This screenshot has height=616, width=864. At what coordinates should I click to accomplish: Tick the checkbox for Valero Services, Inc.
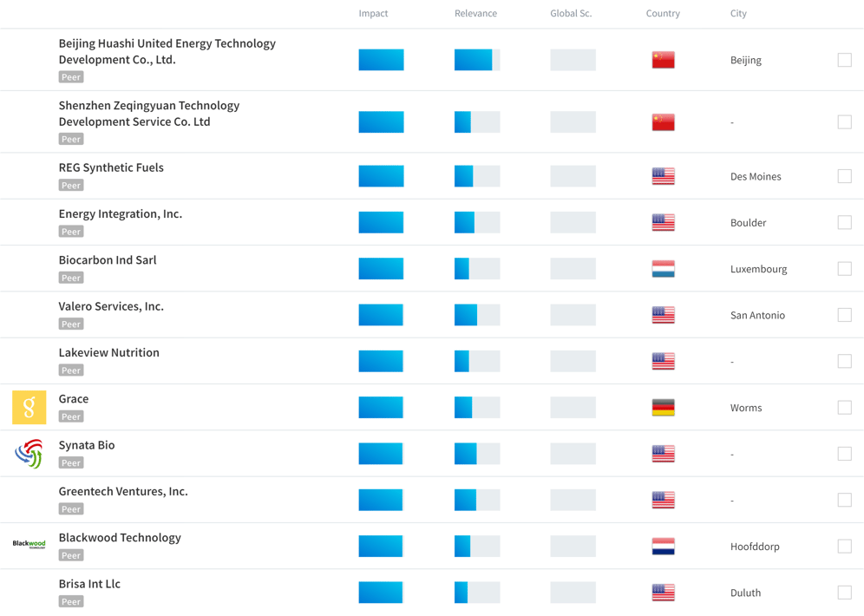pyautogui.click(x=844, y=315)
